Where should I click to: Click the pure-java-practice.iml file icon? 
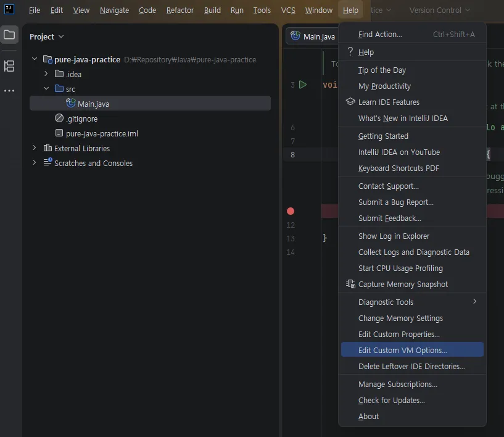59,133
